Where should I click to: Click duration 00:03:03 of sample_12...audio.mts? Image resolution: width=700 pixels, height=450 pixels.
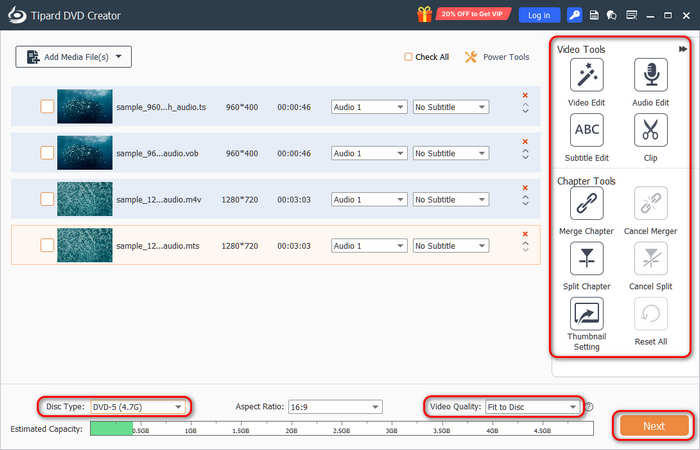pos(294,246)
